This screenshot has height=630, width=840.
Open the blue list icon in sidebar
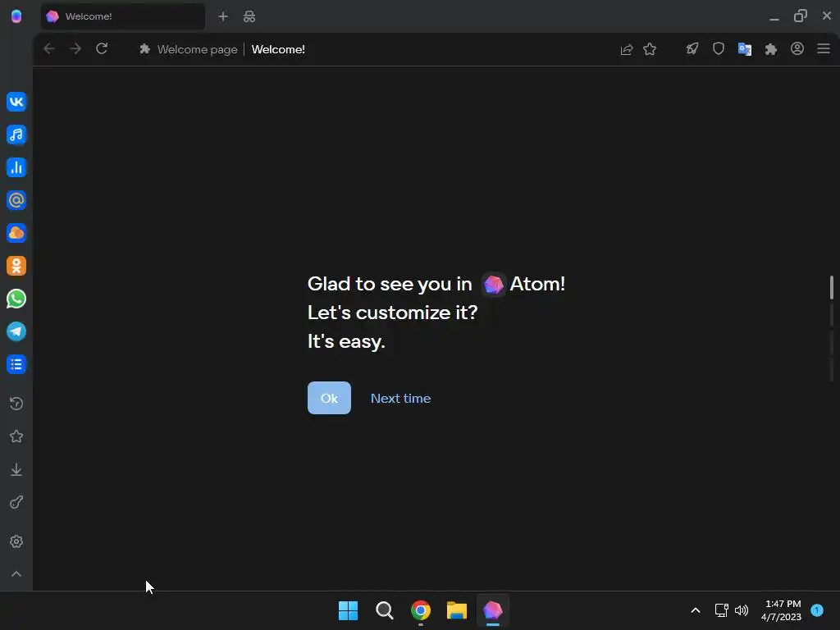16,364
